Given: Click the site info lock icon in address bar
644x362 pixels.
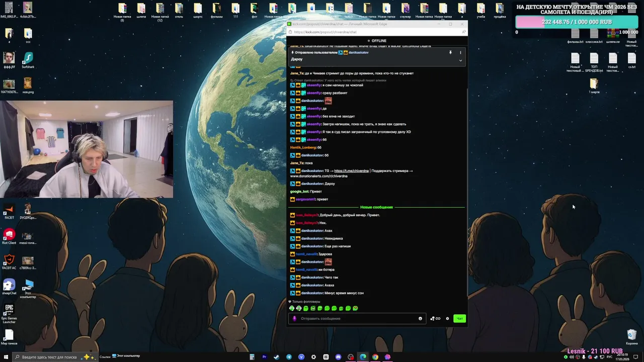Looking at the screenshot, I should 290,32.
